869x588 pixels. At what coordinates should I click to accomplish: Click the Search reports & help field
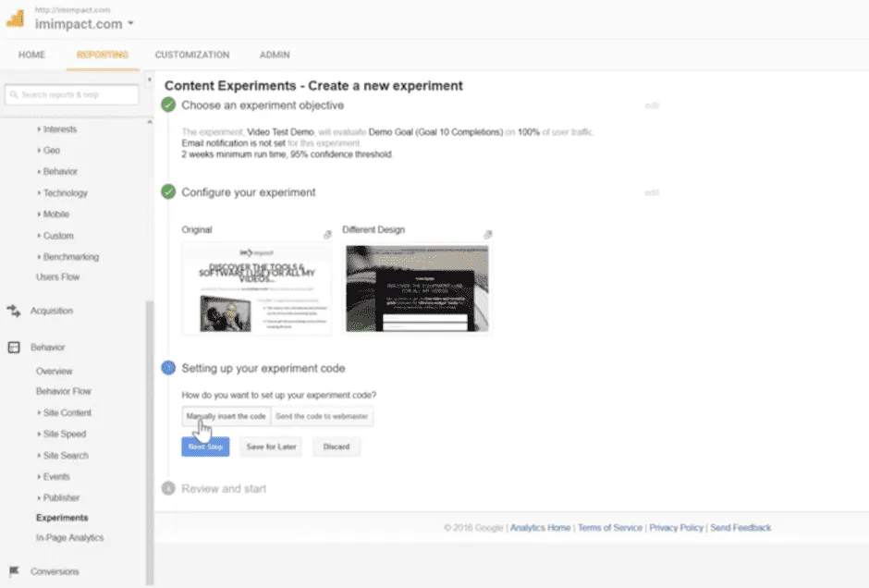(x=71, y=95)
